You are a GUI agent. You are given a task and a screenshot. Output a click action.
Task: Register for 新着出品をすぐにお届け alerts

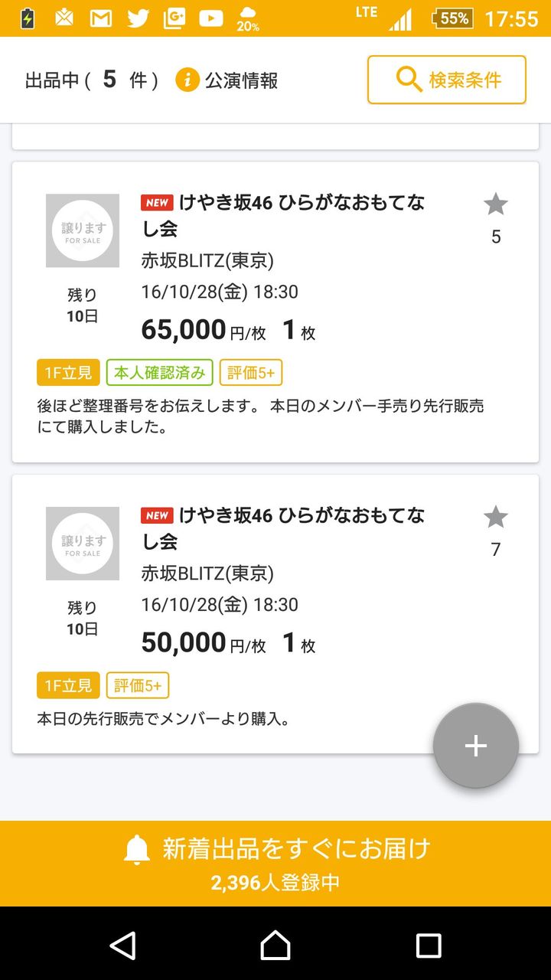(x=295, y=849)
